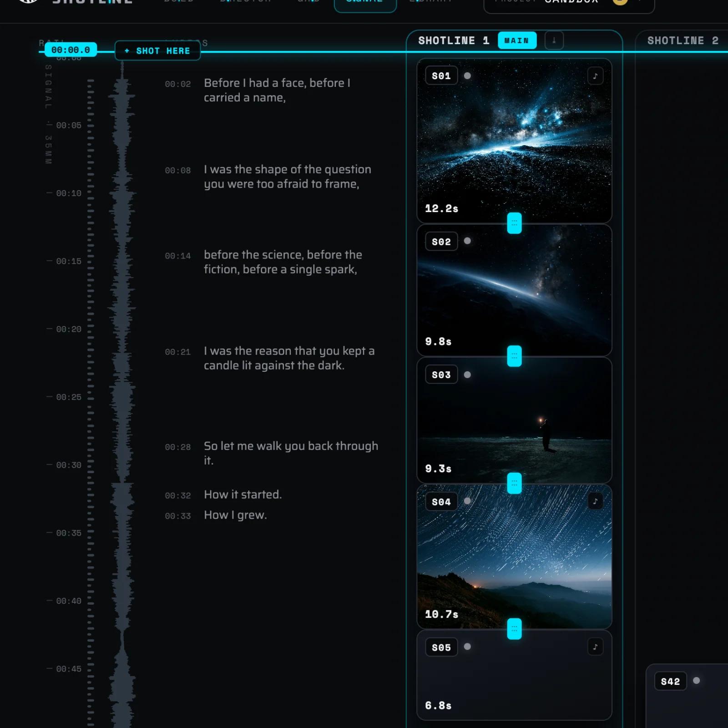Toggle the status dot on shot S03
The width and height of the screenshot is (728, 728).
[x=467, y=374]
